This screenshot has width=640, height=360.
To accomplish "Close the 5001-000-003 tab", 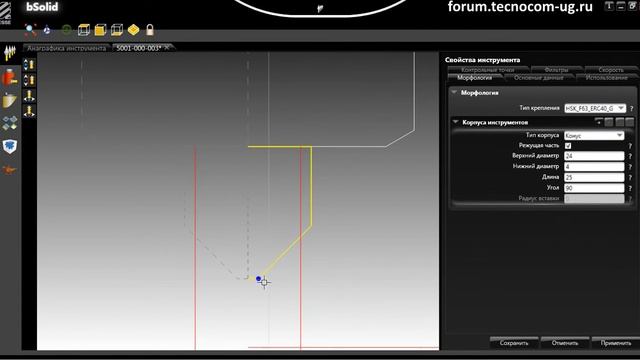I will [x=167, y=48].
